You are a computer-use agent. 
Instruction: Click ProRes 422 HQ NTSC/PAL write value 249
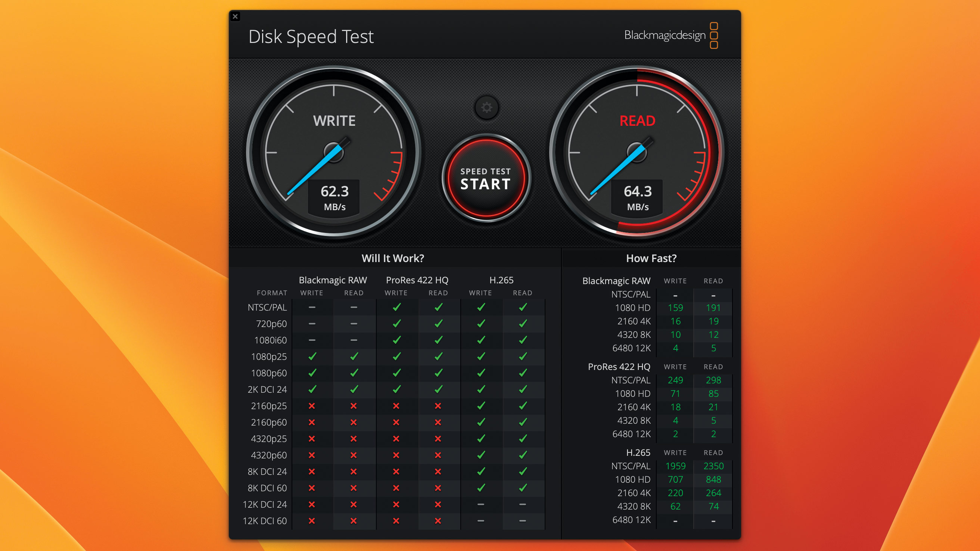coord(675,380)
